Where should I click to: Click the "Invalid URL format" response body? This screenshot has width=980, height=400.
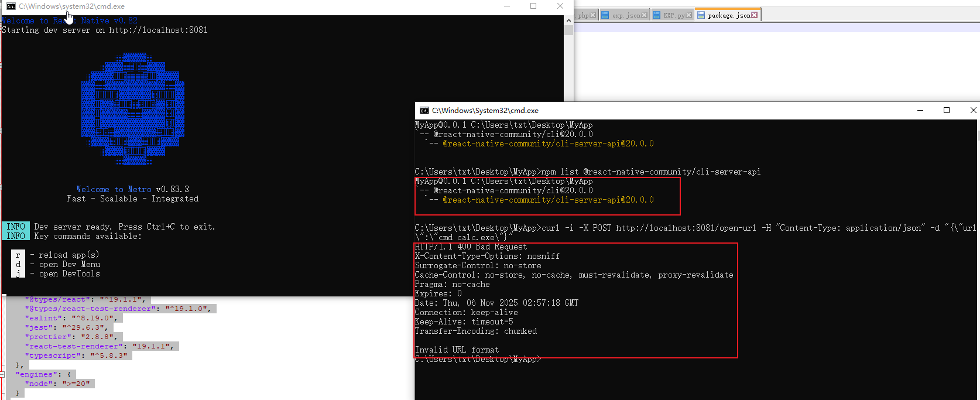click(457, 350)
